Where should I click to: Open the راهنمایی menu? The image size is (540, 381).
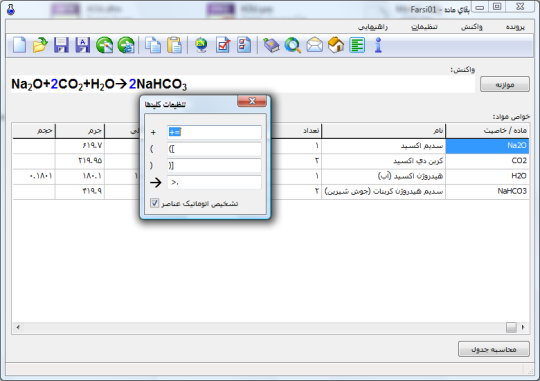(373, 27)
